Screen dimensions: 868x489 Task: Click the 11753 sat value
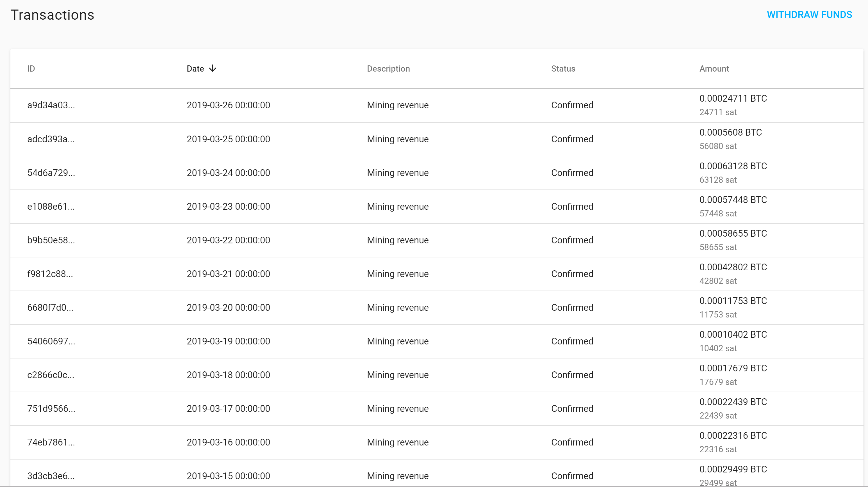click(718, 315)
